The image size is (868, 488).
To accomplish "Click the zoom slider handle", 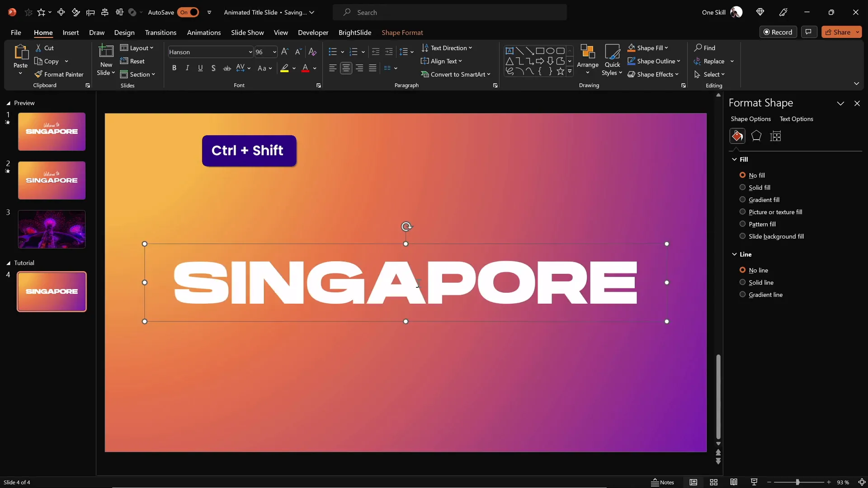I will coord(797,482).
